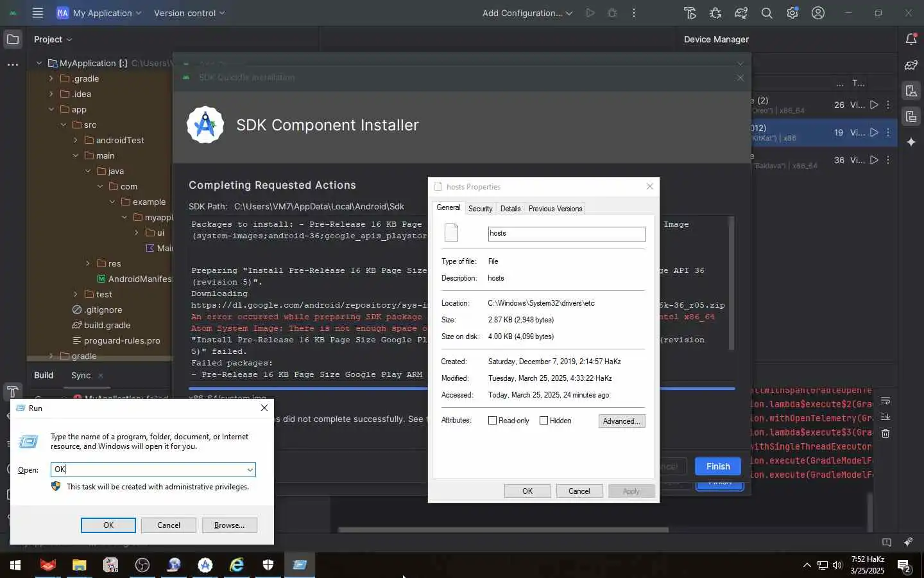Open the Project view selector dropdown
This screenshot has width=924, height=578.
coord(53,39)
